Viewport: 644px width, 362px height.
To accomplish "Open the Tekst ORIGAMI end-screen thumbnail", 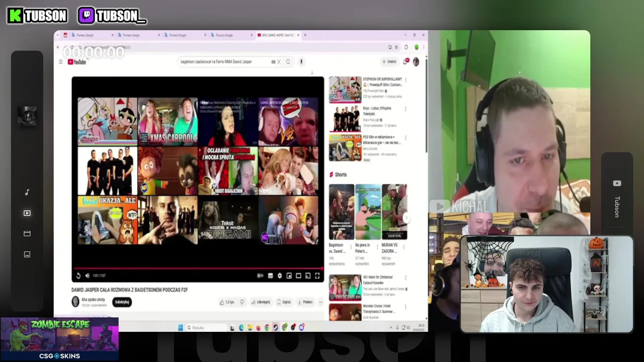I will tap(228, 220).
